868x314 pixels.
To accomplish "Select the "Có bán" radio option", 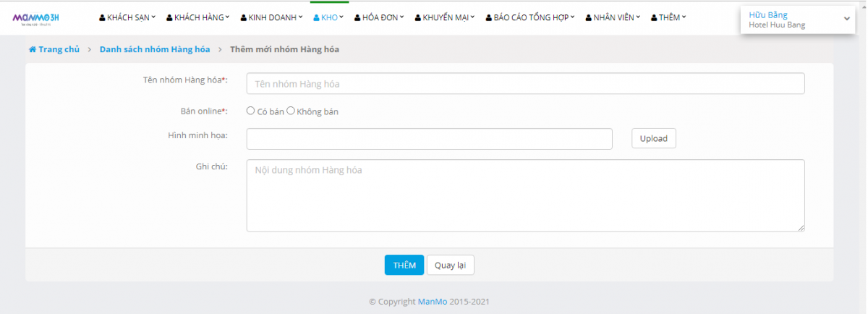I will click(250, 111).
